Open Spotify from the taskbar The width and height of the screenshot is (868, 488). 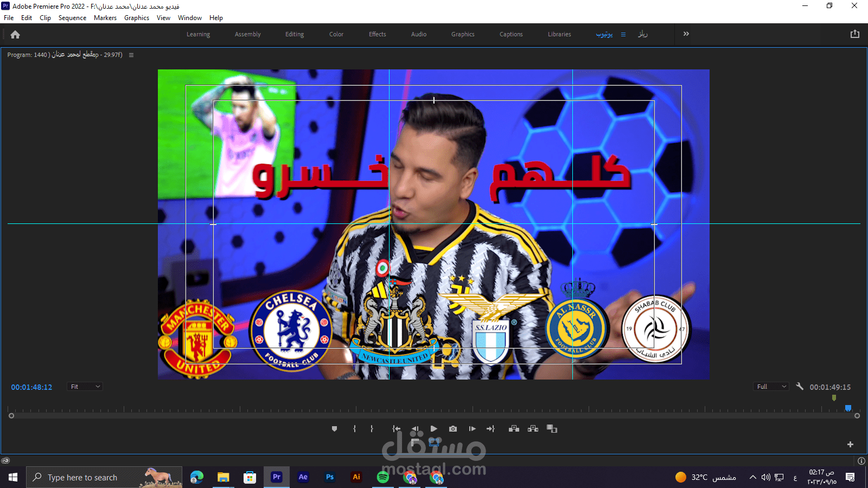383,477
